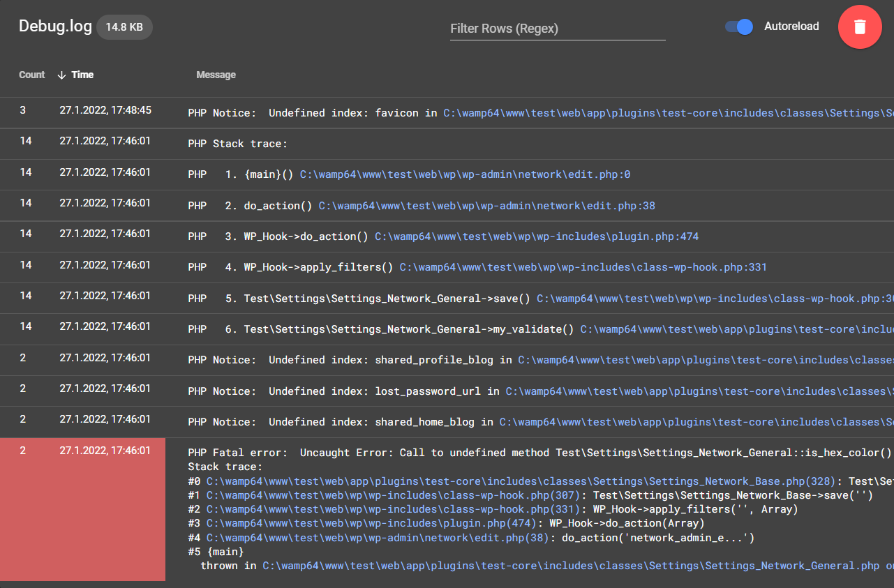Select the 'PHP Stack trace:' message text
This screenshot has width=894, height=588.
[237, 144]
